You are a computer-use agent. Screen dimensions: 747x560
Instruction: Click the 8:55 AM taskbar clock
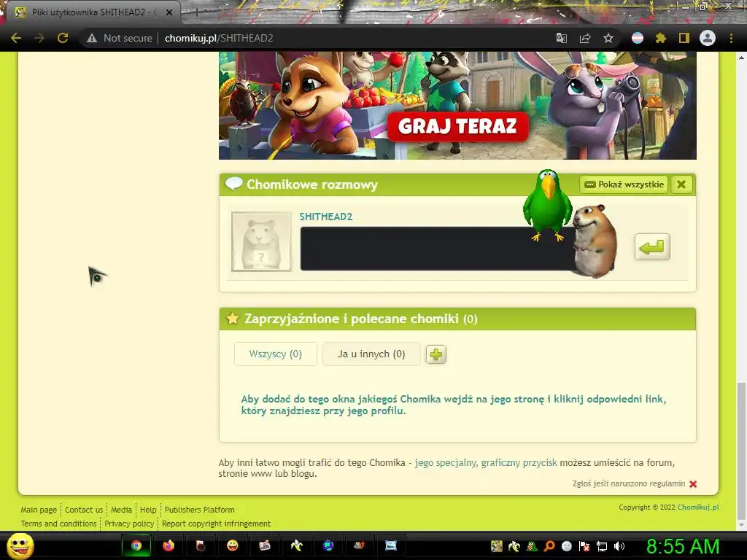point(683,546)
